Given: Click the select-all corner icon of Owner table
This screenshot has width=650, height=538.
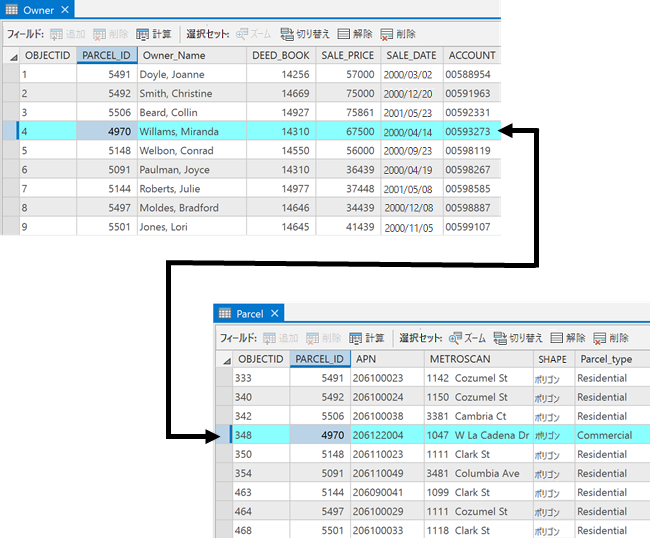Looking at the screenshot, I should click(12, 56).
